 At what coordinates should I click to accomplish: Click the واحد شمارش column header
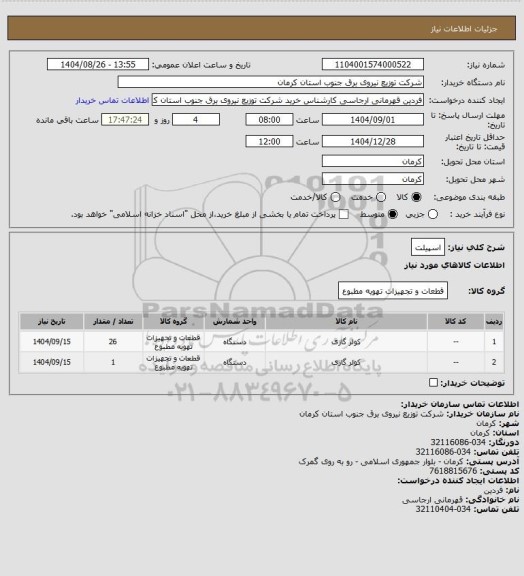234,321
